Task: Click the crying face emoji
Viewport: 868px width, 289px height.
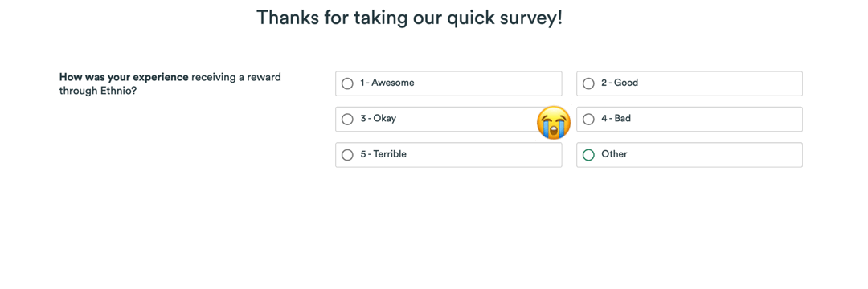Action: point(554,123)
